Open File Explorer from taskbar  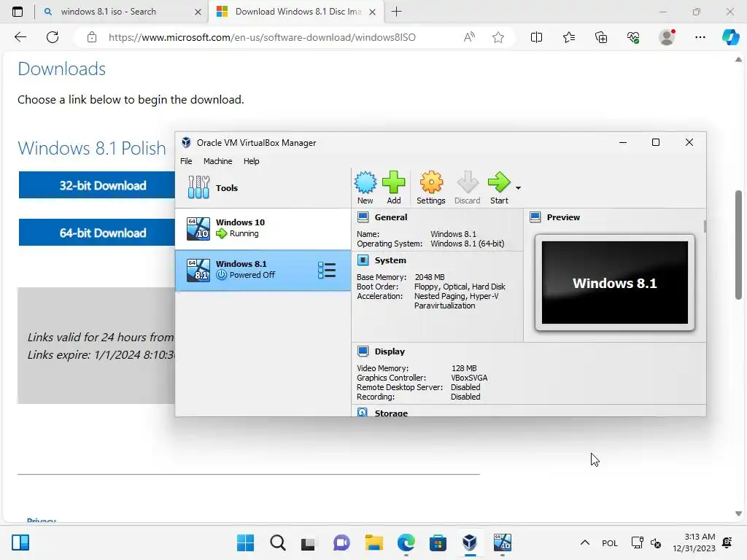pyautogui.click(x=374, y=542)
